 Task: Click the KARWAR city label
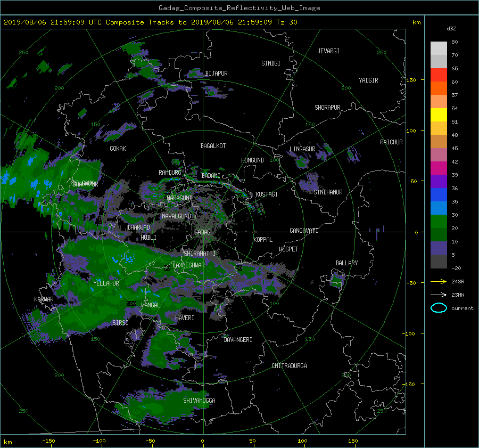[44, 299]
